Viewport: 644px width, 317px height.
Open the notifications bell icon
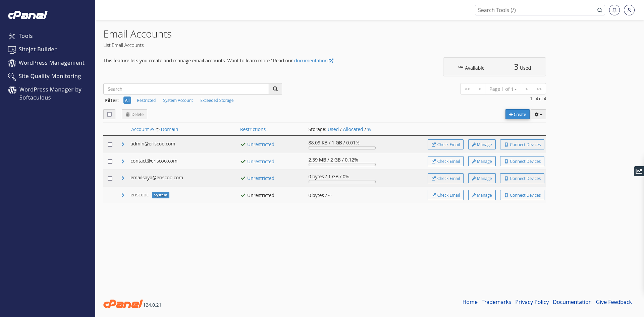point(614,10)
